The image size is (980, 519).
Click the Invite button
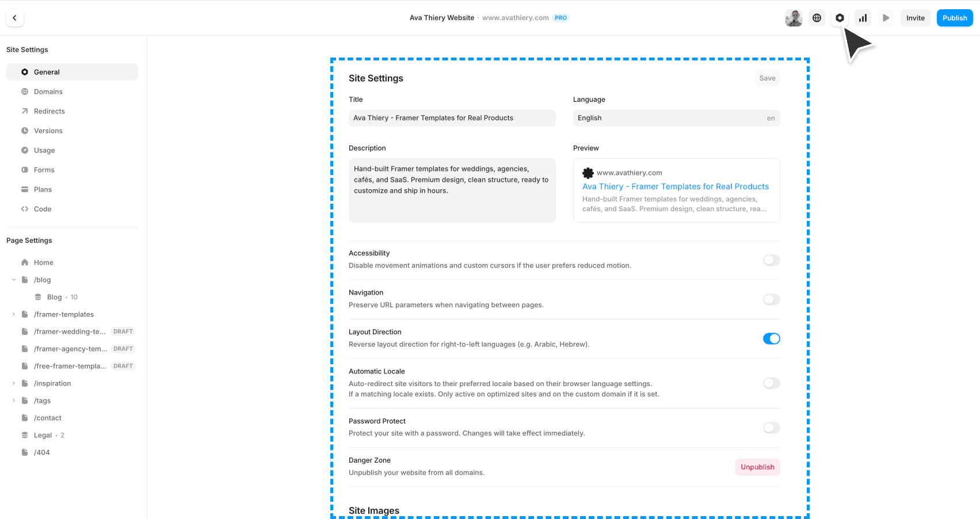(x=916, y=18)
